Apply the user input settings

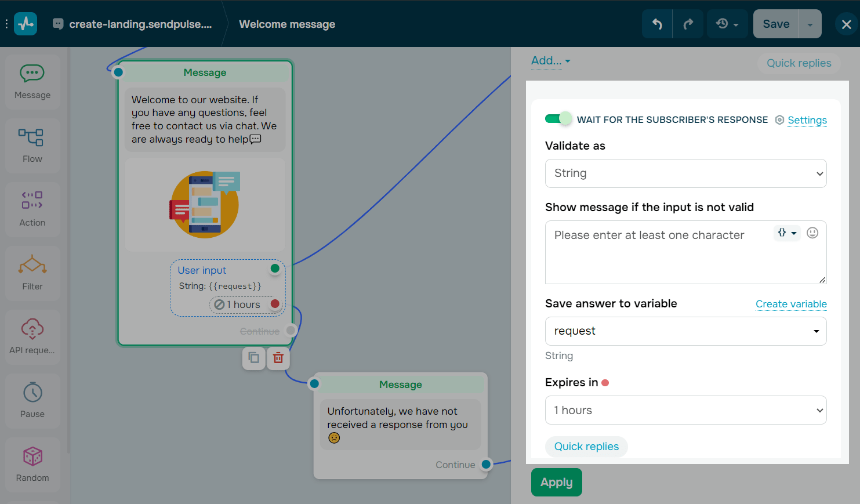[x=556, y=482]
